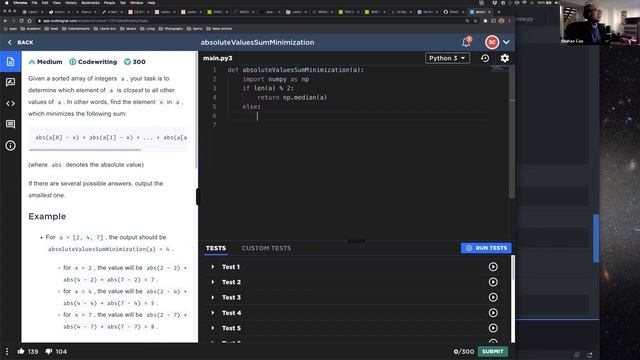
Task: Click the history restore clock icon
Action: point(485,58)
